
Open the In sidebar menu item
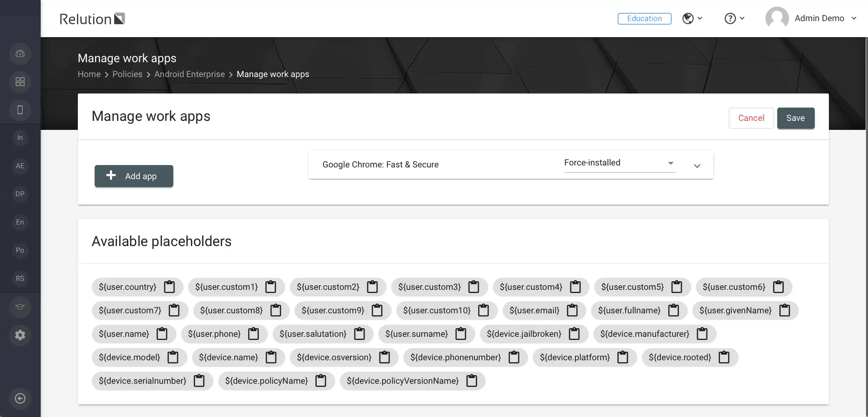pyautogui.click(x=20, y=138)
